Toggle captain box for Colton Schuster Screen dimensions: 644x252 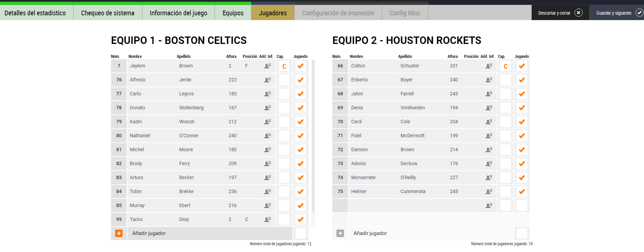coord(505,66)
